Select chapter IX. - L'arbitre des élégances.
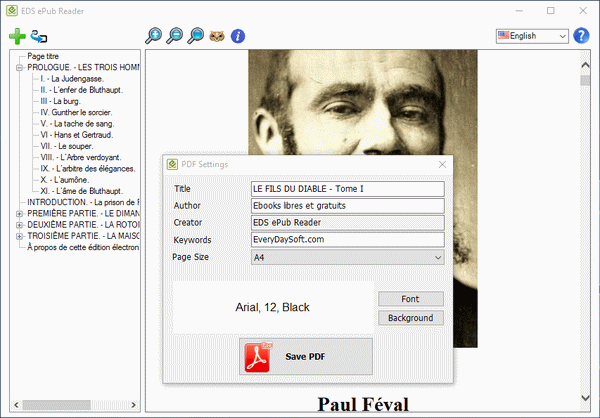Image resolution: width=600 pixels, height=418 pixels. pos(88,168)
